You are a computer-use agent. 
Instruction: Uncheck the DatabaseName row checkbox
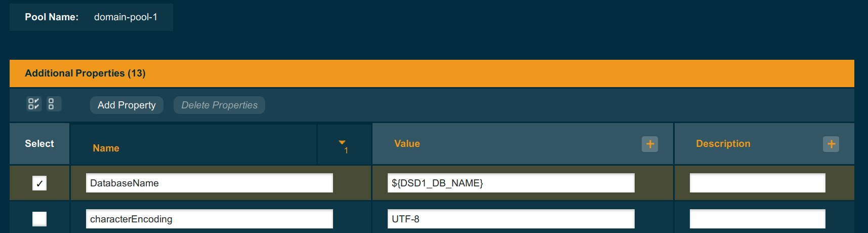click(39, 183)
